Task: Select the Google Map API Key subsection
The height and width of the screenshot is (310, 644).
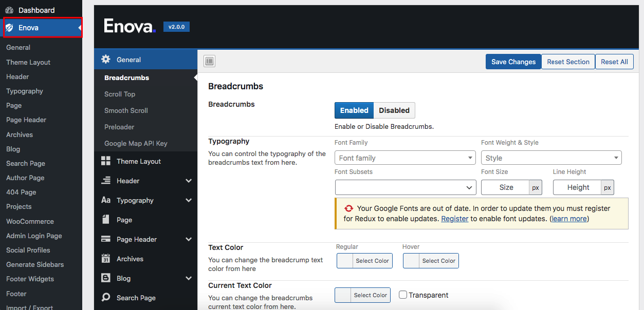Action: pyautogui.click(x=136, y=143)
